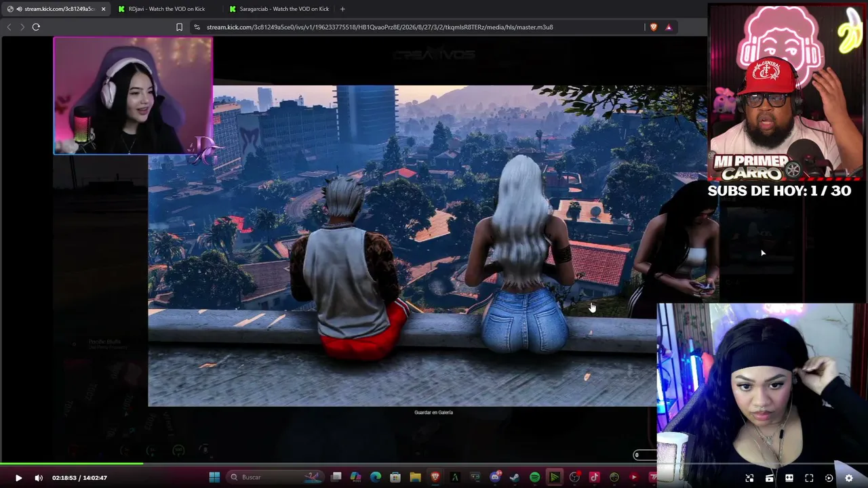Screen dimensions: 868x488
Task: Open Task View on the taskbar
Action: coord(336,477)
